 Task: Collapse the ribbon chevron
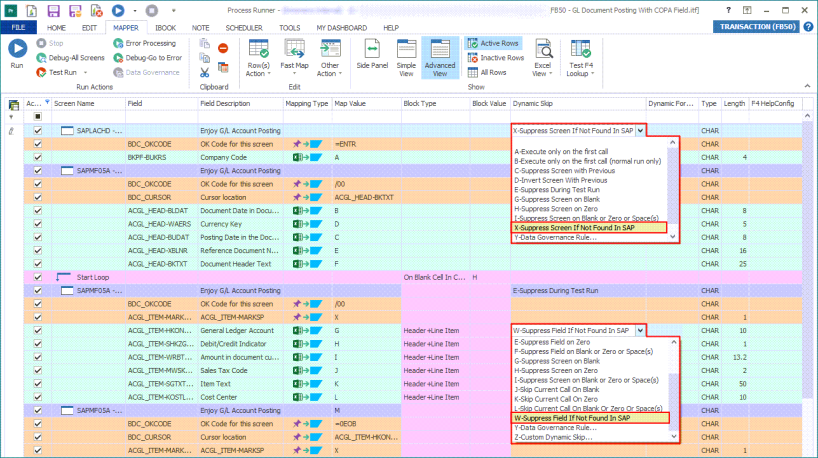(x=807, y=86)
